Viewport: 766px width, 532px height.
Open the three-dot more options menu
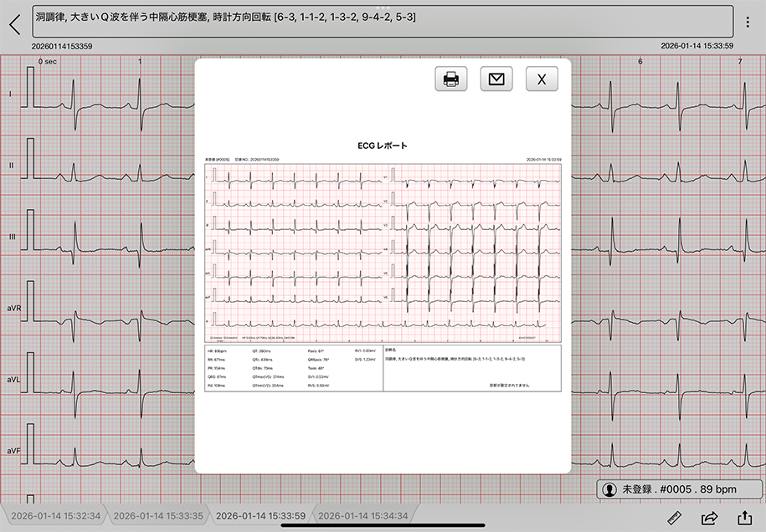[748, 23]
